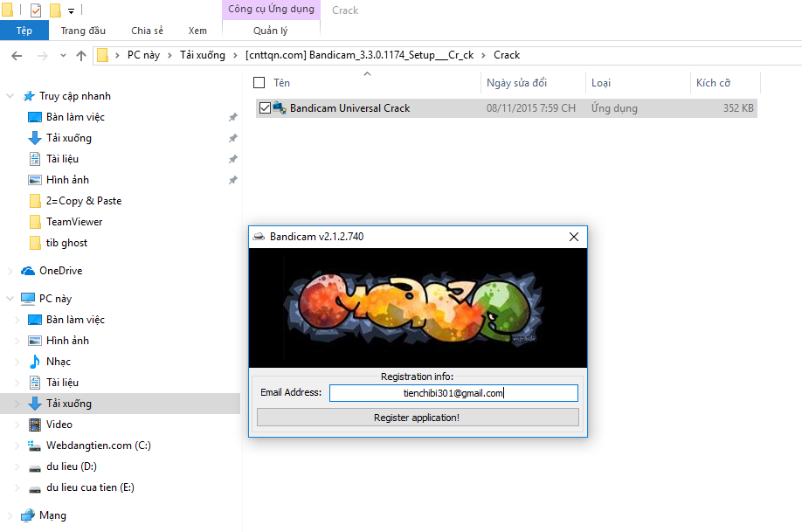802x532 pixels.
Task: Switch to the Trang đầu tab
Action: click(x=83, y=31)
